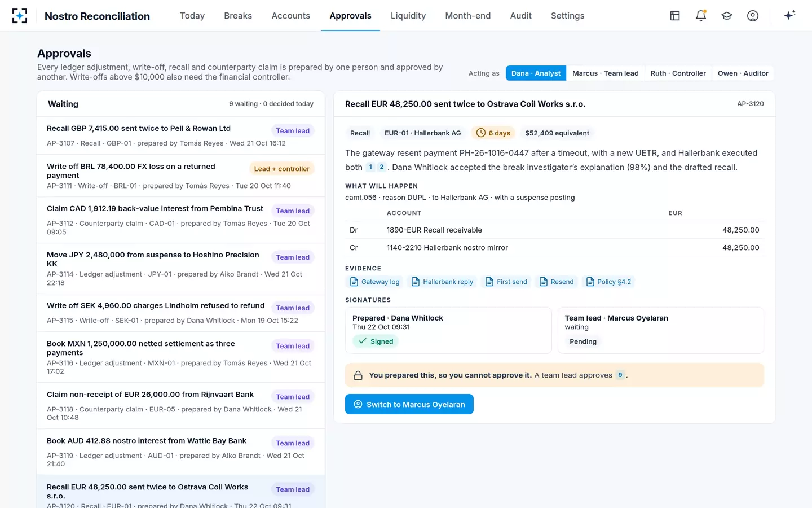This screenshot has width=812, height=508.
Task: Select Move JPY 2,480,000 Hoshino Precision approval
Action: (x=180, y=269)
